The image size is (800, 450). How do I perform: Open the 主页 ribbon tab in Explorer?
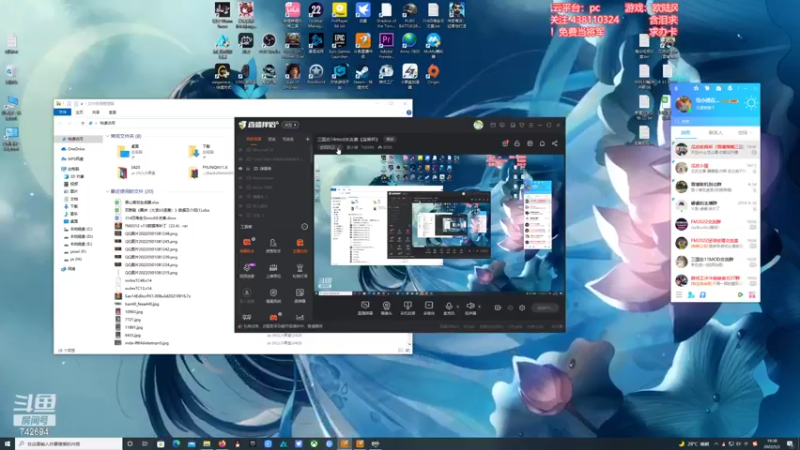click(x=80, y=112)
